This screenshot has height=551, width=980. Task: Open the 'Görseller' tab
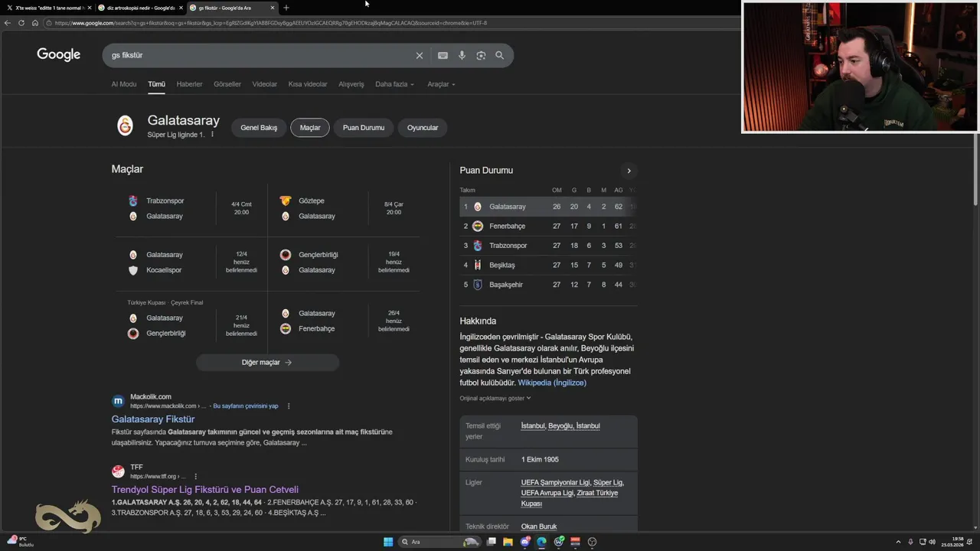pos(227,84)
